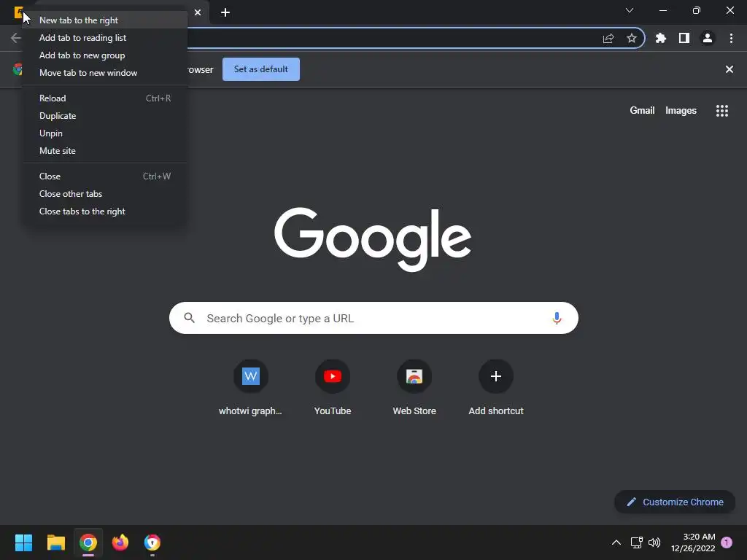Open Chrome's three-dot menu

(x=731, y=38)
